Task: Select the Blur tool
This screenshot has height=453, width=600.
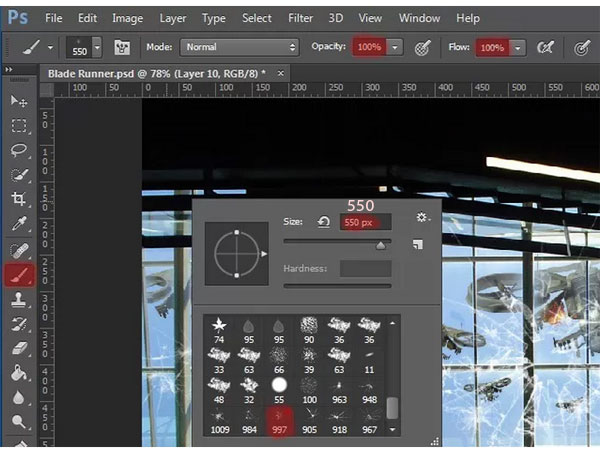Action: tap(18, 398)
